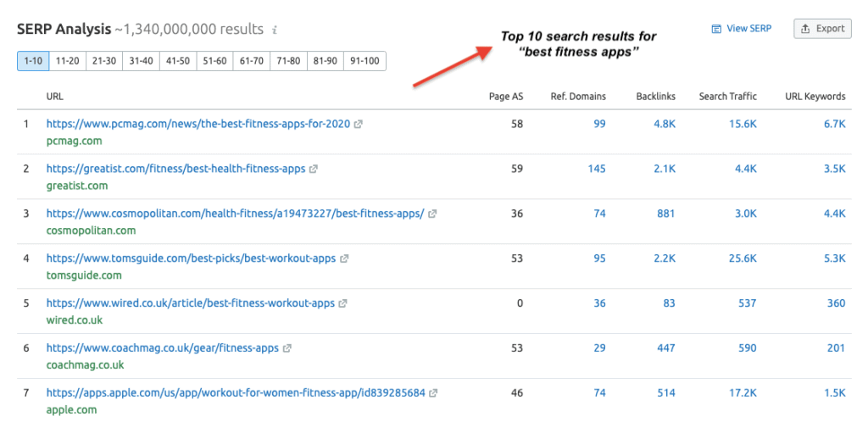The height and width of the screenshot is (422, 868).
Task: Click the 881 backlinks value for cosmopolitan
Action: coord(666,214)
